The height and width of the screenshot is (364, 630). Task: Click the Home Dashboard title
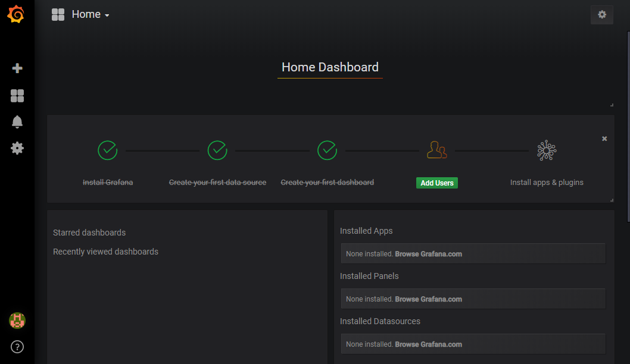pos(330,67)
